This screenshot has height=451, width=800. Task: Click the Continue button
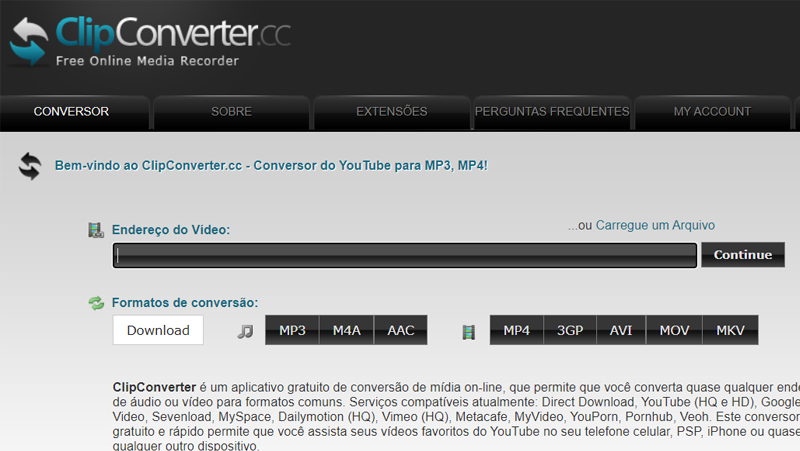click(x=743, y=255)
